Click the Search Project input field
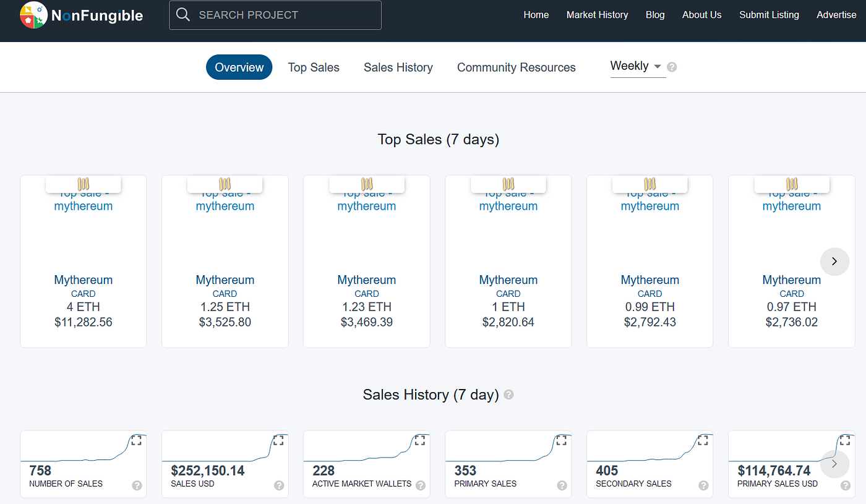Image resolution: width=866 pixels, height=504 pixels. [x=275, y=15]
